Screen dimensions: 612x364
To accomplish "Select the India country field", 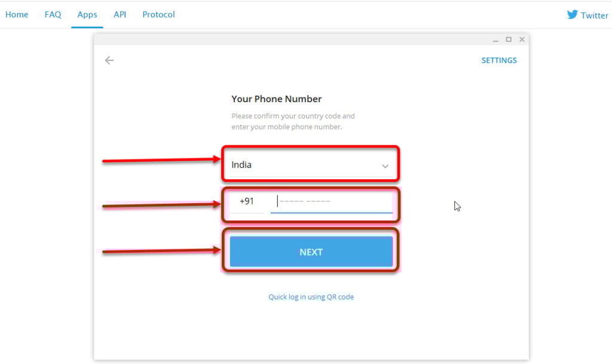I will (x=311, y=165).
